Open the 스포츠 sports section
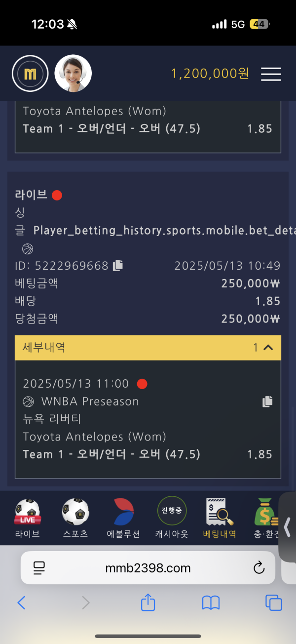 pos(75,519)
